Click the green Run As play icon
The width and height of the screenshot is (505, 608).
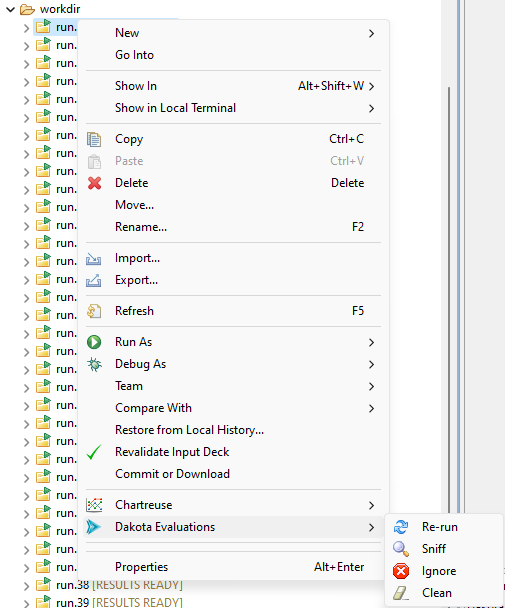[x=94, y=342]
